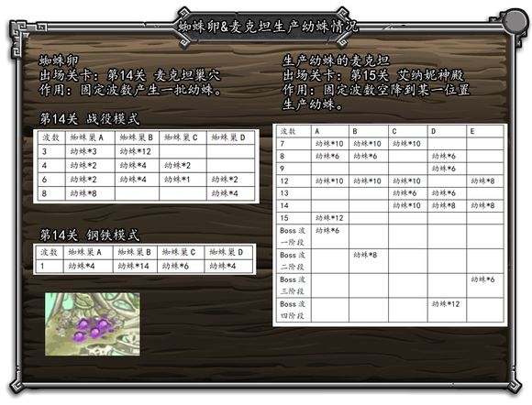Click the 第14关 钢铁模式 heading
532x405 pixels.
click(90, 235)
